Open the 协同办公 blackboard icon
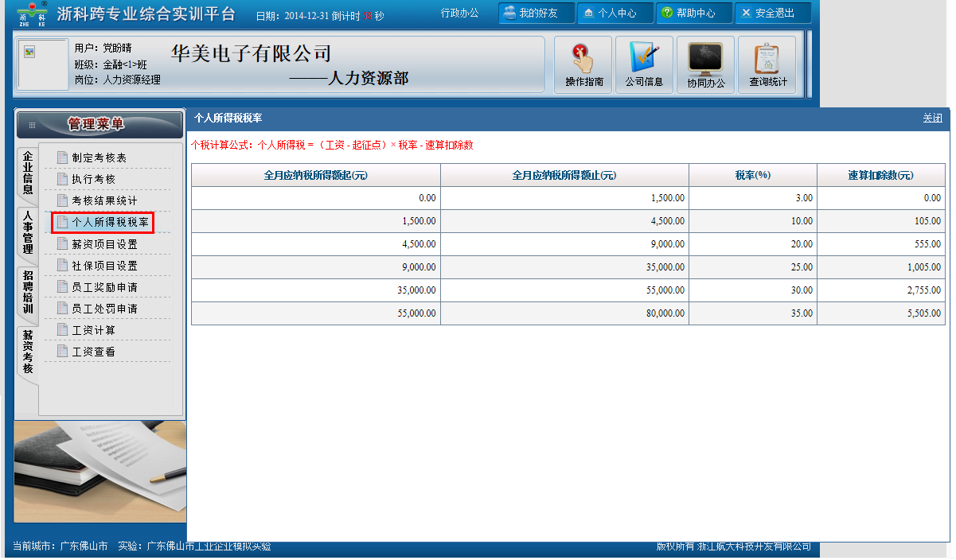Image resolution: width=956 pixels, height=560 pixels. tap(705, 65)
